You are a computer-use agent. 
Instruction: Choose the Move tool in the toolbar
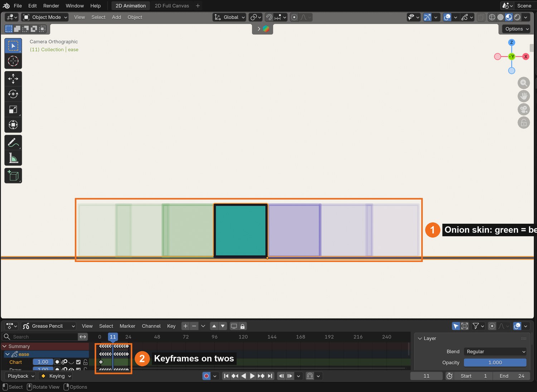[x=13, y=79]
